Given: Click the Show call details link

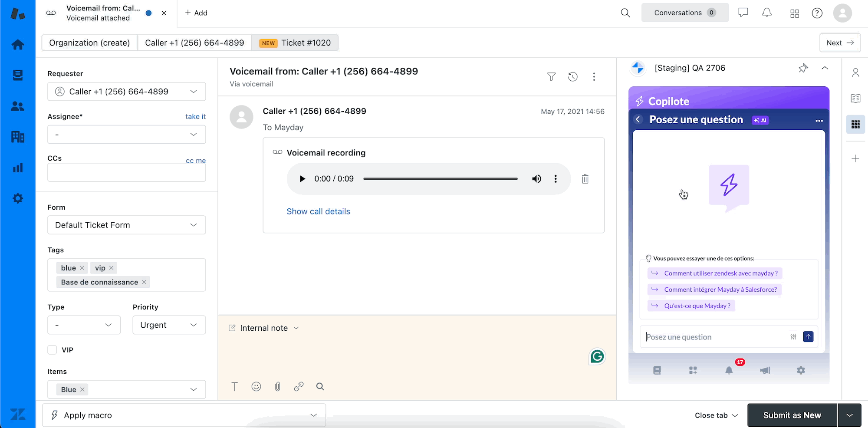Looking at the screenshot, I should click(318, 211).
